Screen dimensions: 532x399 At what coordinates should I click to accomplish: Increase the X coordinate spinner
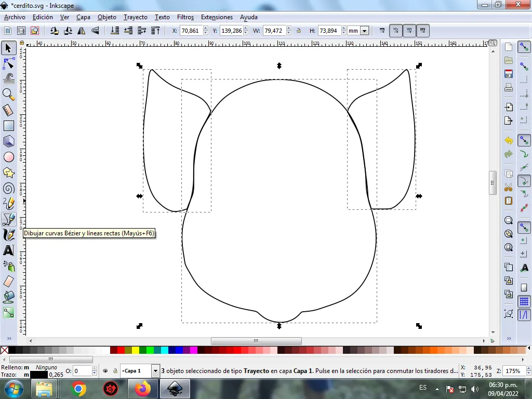click(x=206, y=29)
